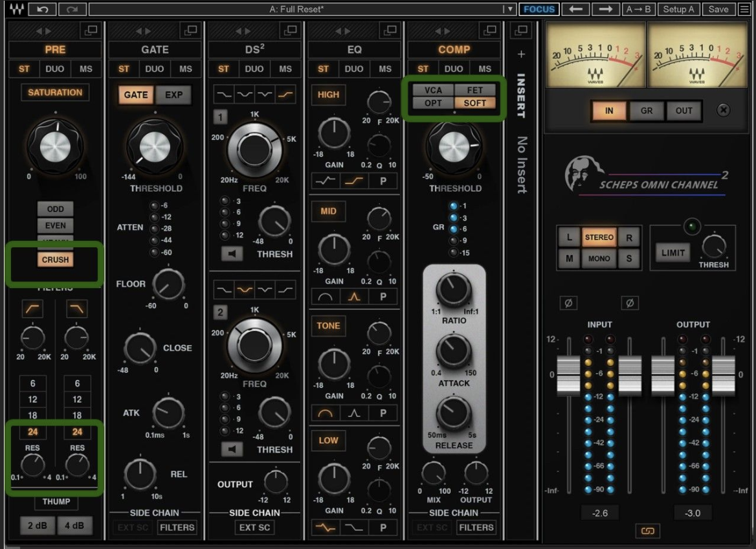756x549 pixels.
Task: Expand the COMP module window icon
Action: 489,30
